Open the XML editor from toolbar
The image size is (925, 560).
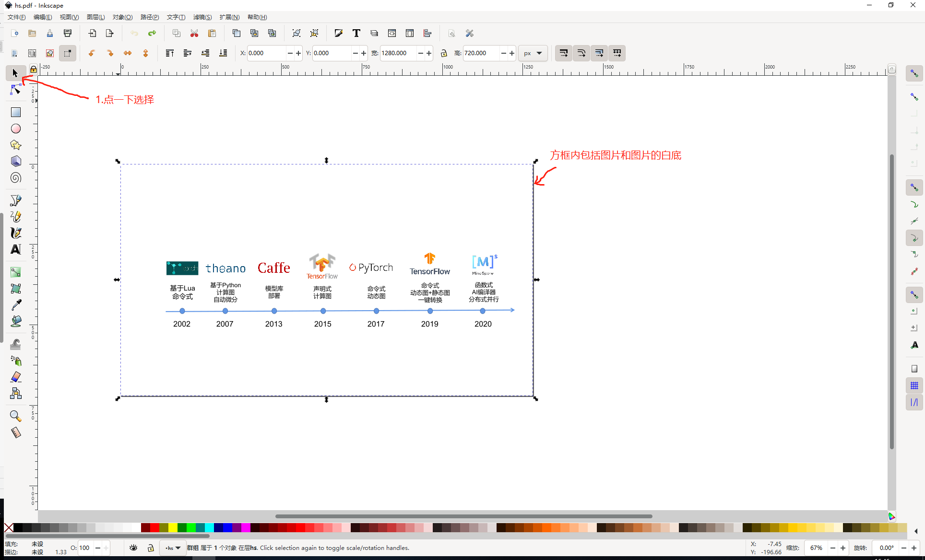point(392,33)
